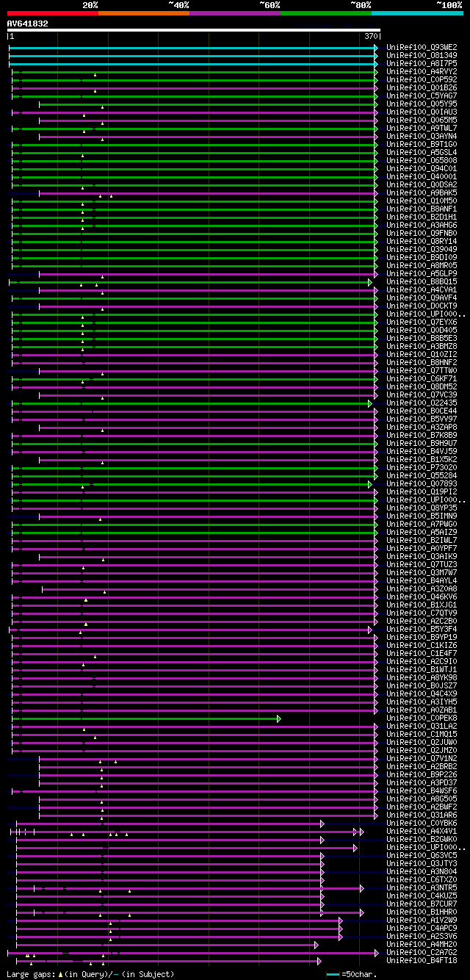The image size is (470, 980).
Task: Select label UniRef100_C0PEK8
Action: pos(422,718)
